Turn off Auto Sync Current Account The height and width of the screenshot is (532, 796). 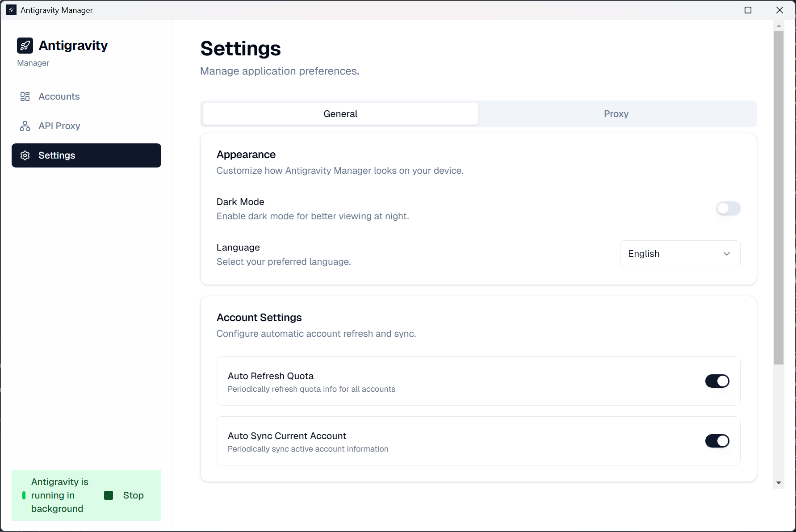717,440
